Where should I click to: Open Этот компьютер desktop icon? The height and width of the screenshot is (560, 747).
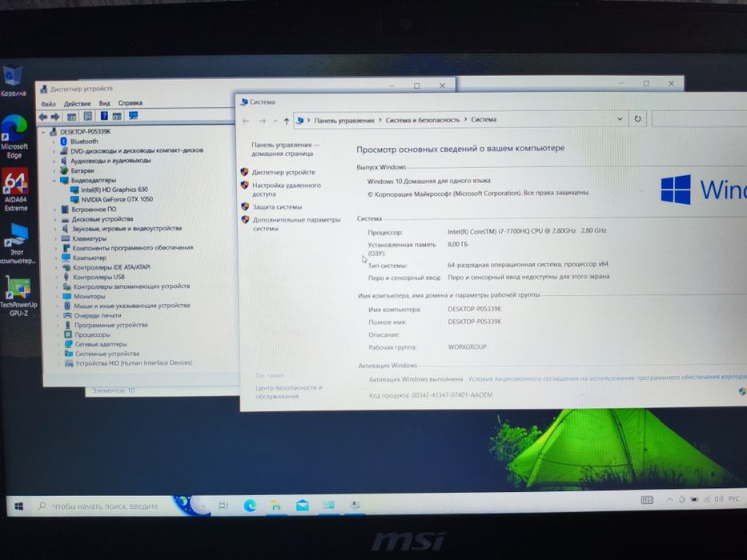coord(17,243)
